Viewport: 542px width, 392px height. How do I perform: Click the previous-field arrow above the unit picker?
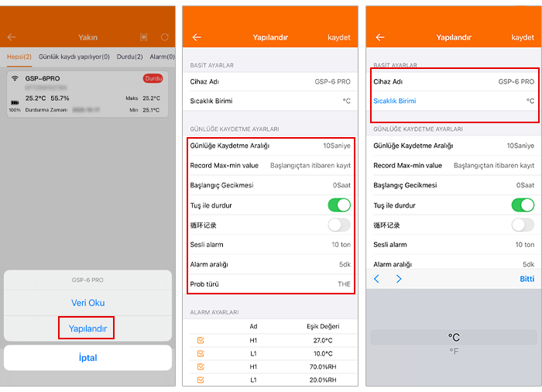pos(377,279)
